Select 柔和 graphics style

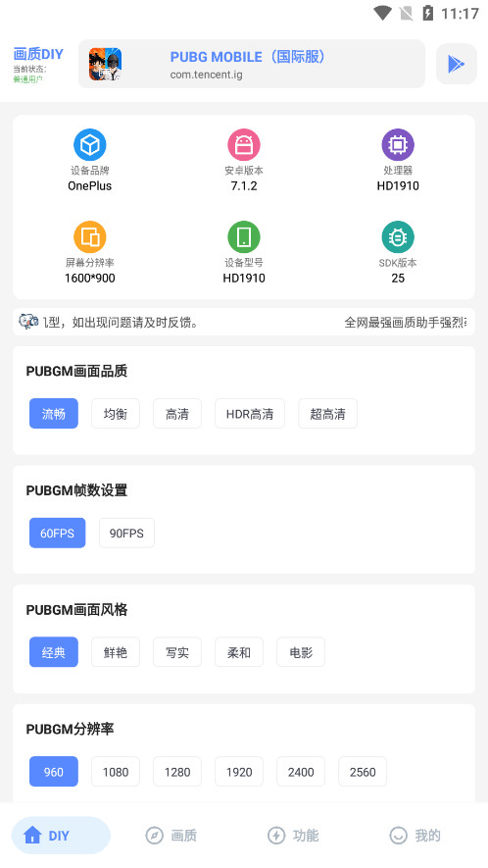tap(239, 652)
